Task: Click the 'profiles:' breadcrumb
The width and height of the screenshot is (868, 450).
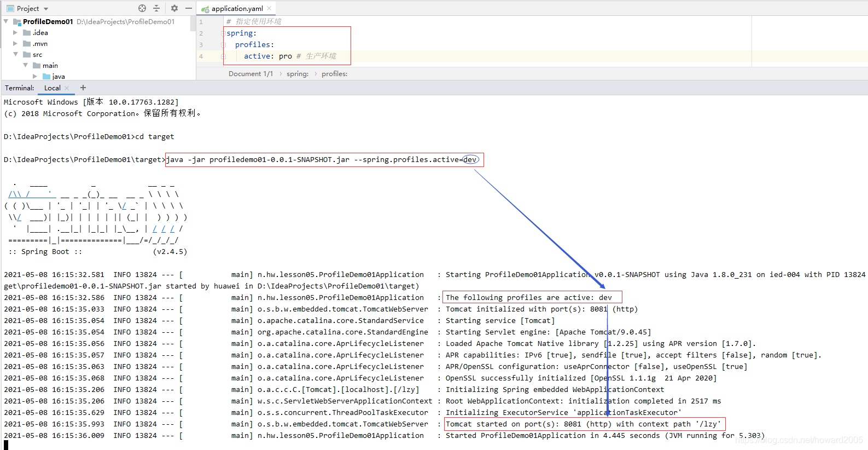Action: (335, 73)
